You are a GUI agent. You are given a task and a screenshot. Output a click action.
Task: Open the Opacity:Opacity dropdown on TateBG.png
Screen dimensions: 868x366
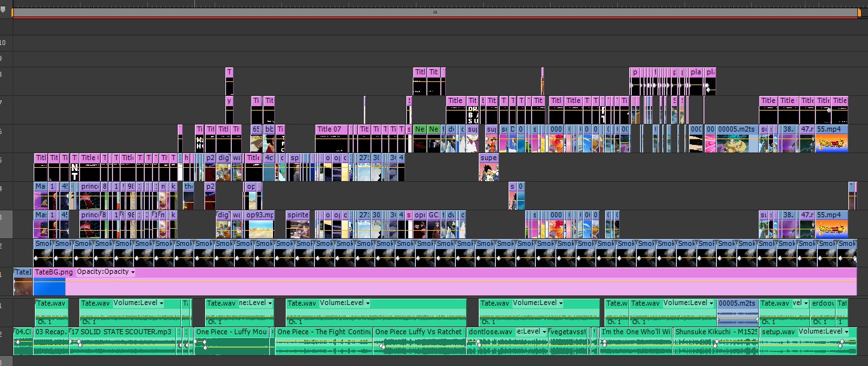coord(105,272)
